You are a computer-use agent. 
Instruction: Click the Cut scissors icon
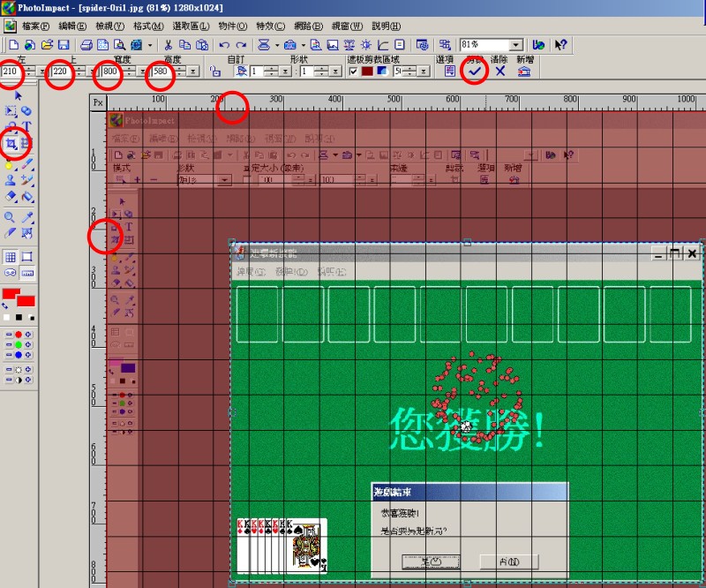tap(169, 45)
